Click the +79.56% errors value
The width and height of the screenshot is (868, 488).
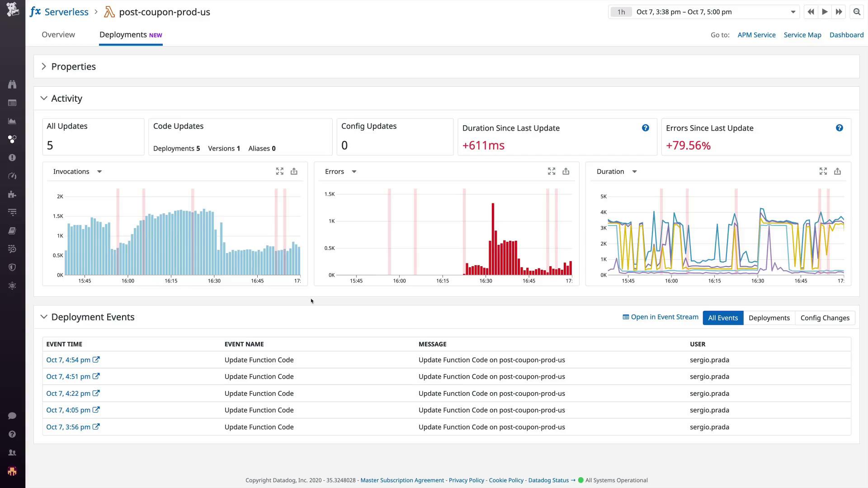pyautogui.click(x=688, y=145)
